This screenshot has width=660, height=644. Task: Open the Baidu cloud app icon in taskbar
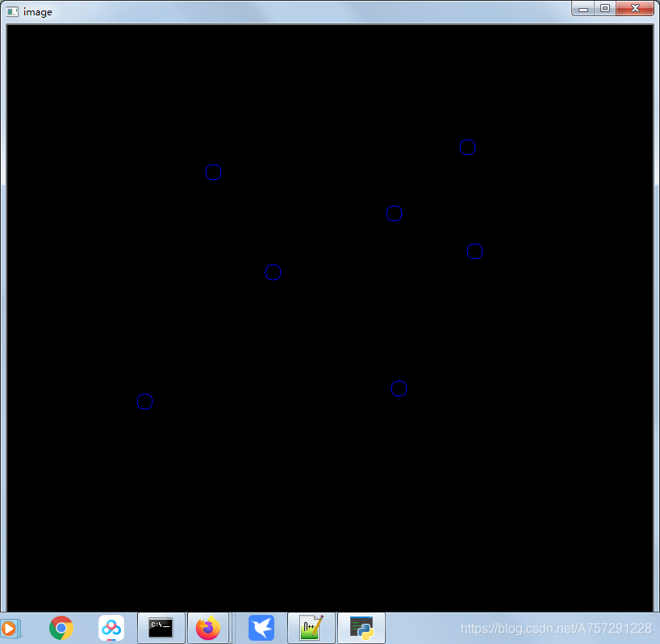[111, 628]
